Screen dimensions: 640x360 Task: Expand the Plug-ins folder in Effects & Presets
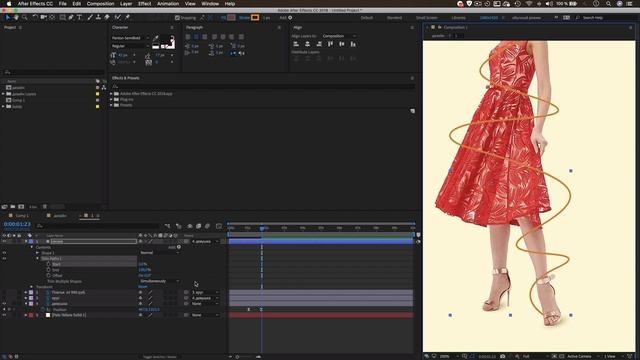tap(111, 99)
